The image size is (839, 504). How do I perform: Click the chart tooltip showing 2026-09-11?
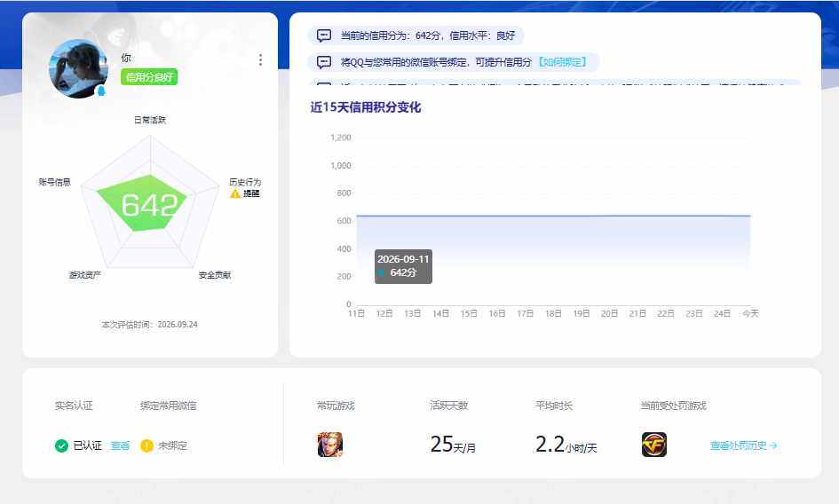click(403, 266)
